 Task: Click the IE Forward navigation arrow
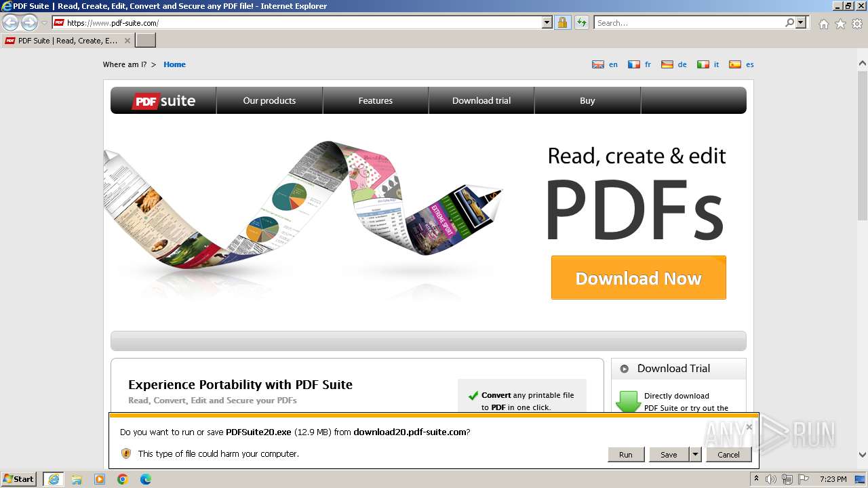click(x=29, y=23)
